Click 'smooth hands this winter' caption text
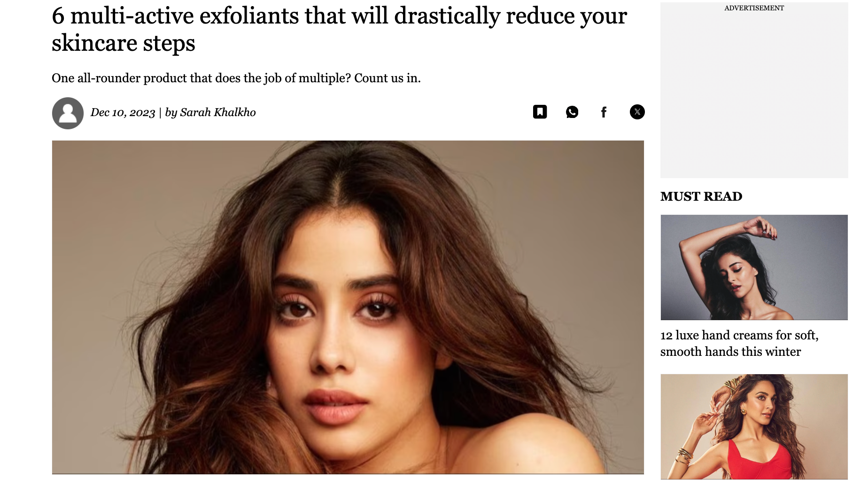This screenshot has width=868, height=487. 730,352
